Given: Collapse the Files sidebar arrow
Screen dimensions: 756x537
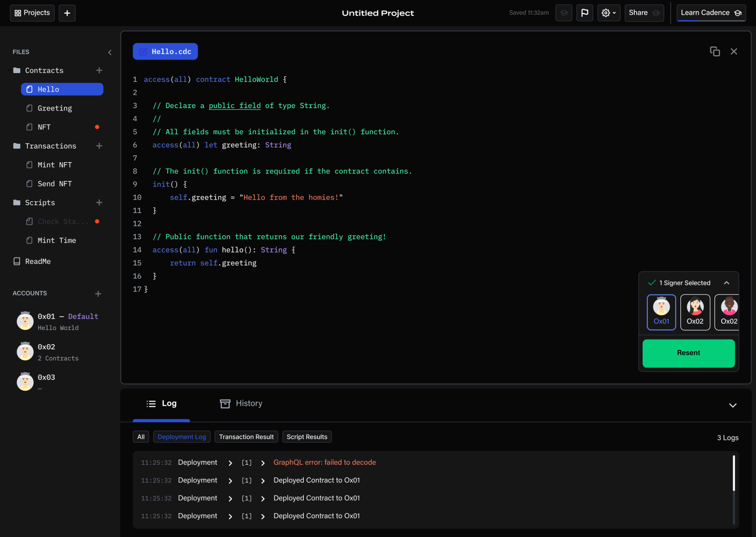Looking at the screenshot, I should [x=110, y=52].
